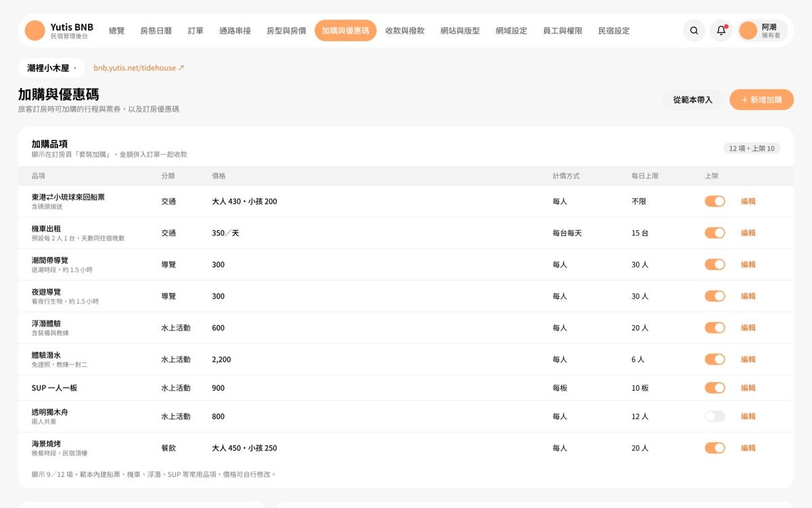The image size is (812, 508).
Task: Go to 房型與房價 tab
Action: (x=286, y=30)
